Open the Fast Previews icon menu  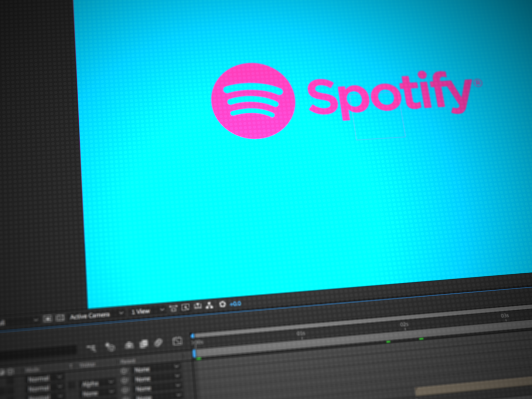pos(185,307)
